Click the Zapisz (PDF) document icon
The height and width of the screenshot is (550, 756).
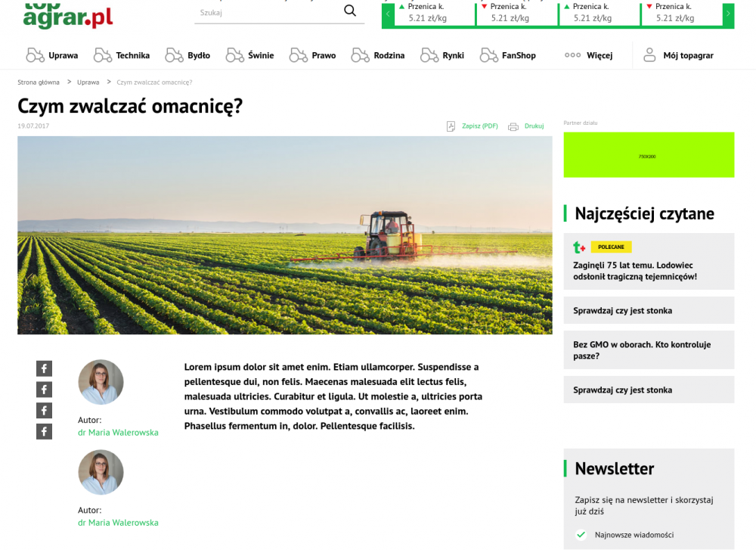point(451,126)
